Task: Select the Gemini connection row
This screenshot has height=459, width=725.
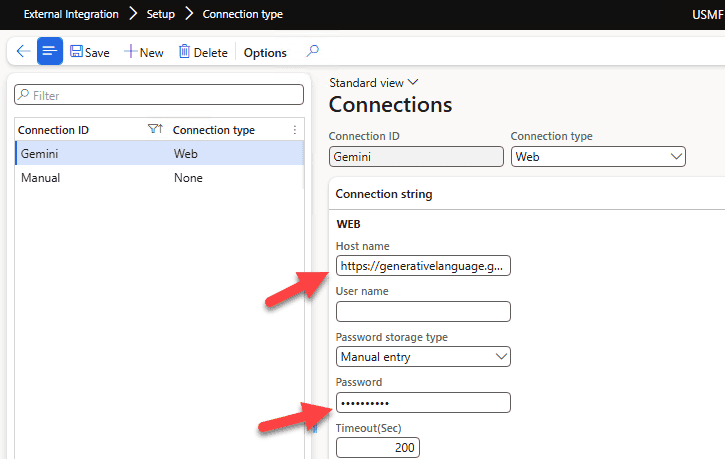Action: 39,154
